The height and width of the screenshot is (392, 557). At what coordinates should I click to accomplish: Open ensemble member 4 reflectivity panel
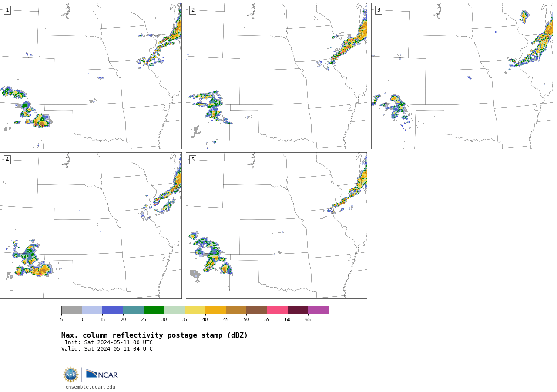pos(91,225)
